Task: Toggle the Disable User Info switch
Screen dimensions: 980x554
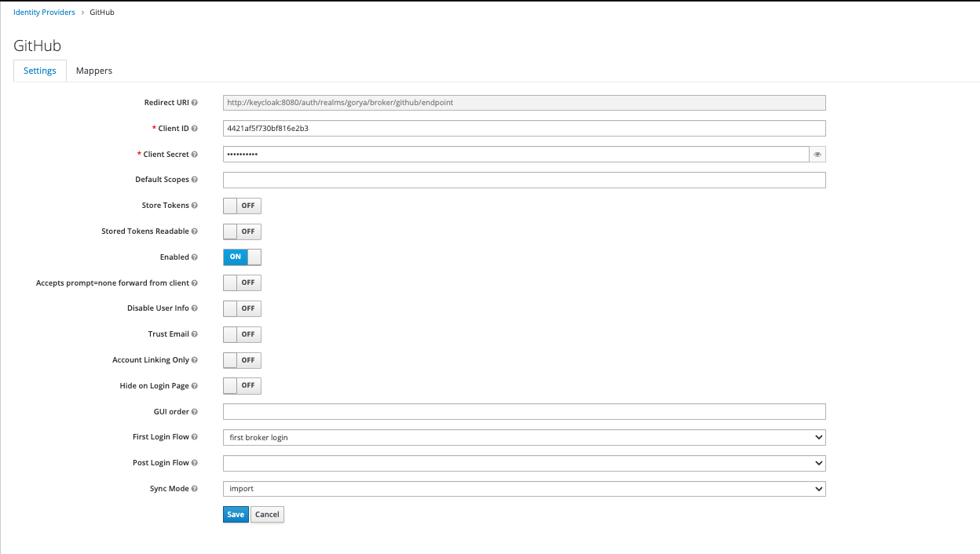Action: coord(242,308)
